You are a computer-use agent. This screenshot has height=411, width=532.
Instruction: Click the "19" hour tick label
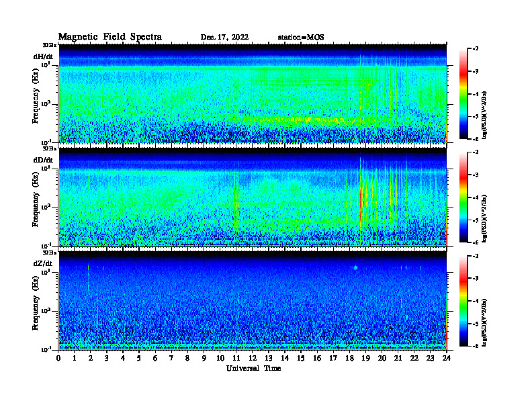365,359
